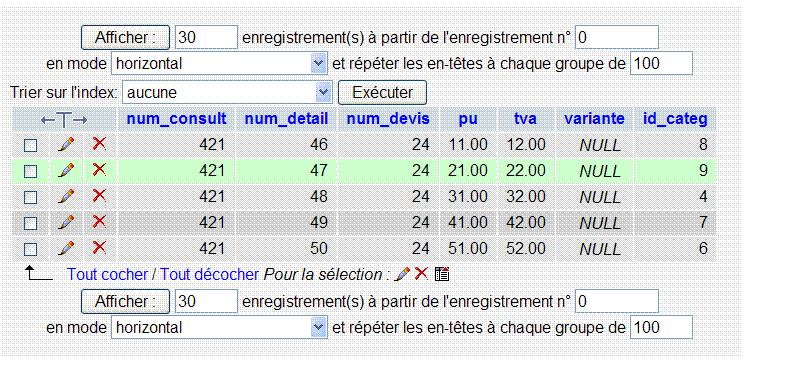Viewport: 789px width, 374px height.
Task: Edit the row with num_detail 49
Action: coord(66,222)
